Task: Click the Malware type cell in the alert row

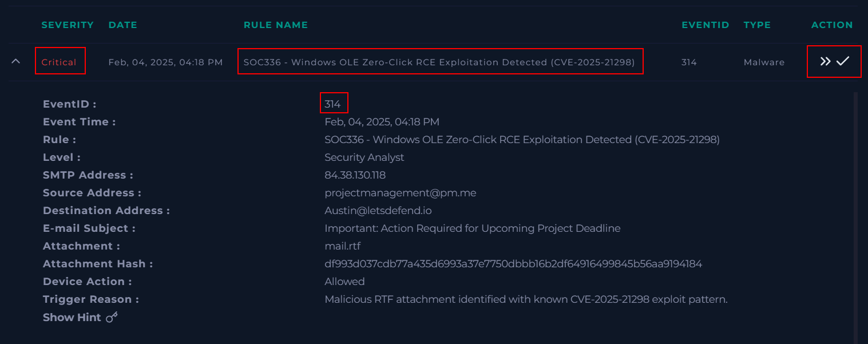Action: tap(764, 62)
